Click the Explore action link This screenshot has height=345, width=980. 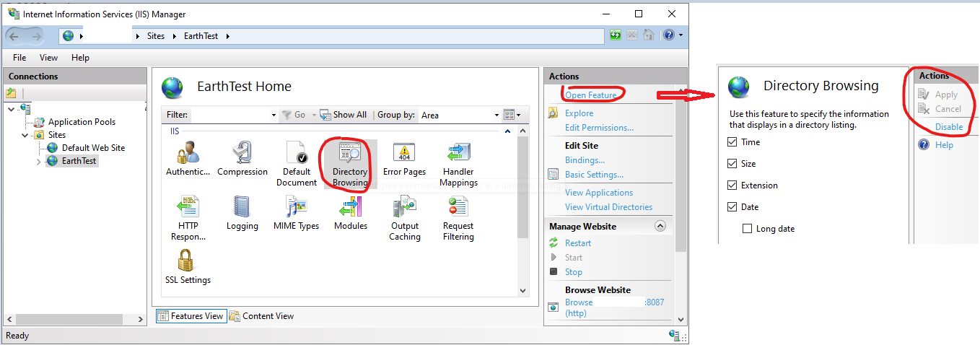(x=579, y=113)
